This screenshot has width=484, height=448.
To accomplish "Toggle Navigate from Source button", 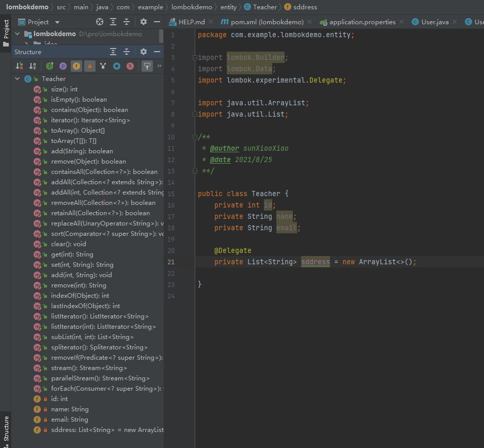I will 147,66.
